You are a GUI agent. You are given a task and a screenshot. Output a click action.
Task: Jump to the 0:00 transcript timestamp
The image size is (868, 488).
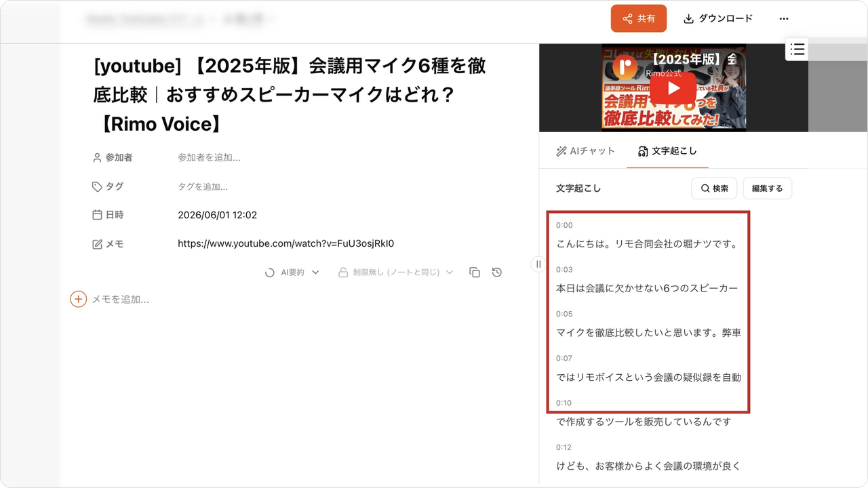[x=564, y=225]
